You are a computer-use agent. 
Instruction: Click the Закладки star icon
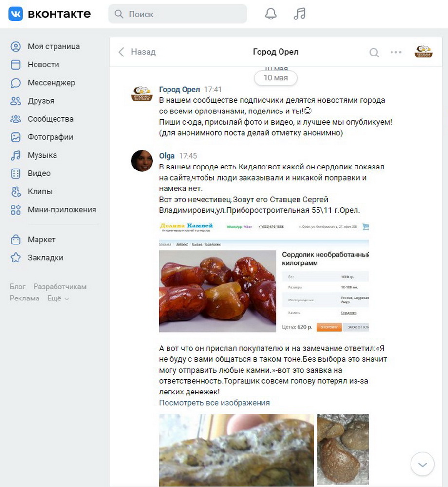click(16, 258)
